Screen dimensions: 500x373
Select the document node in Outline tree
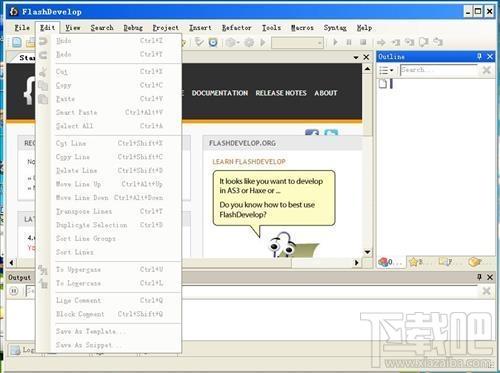tap(383, 83)
